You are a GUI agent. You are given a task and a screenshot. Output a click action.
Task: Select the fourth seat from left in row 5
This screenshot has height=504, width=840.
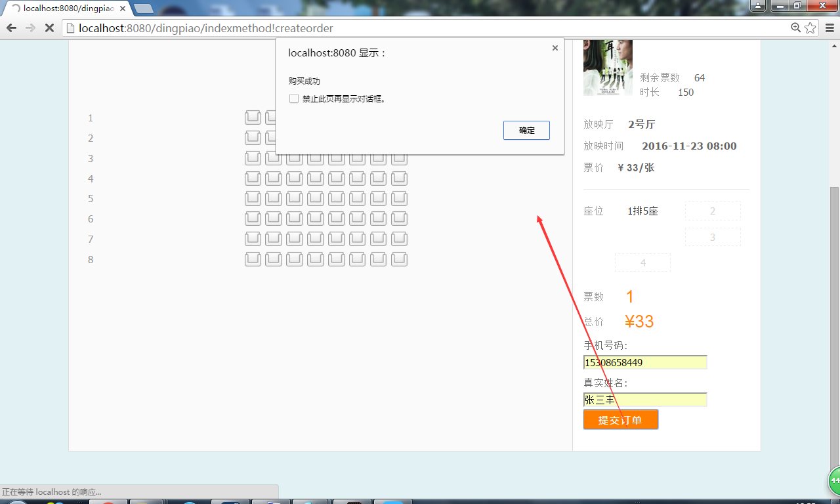tap(316, 198)
